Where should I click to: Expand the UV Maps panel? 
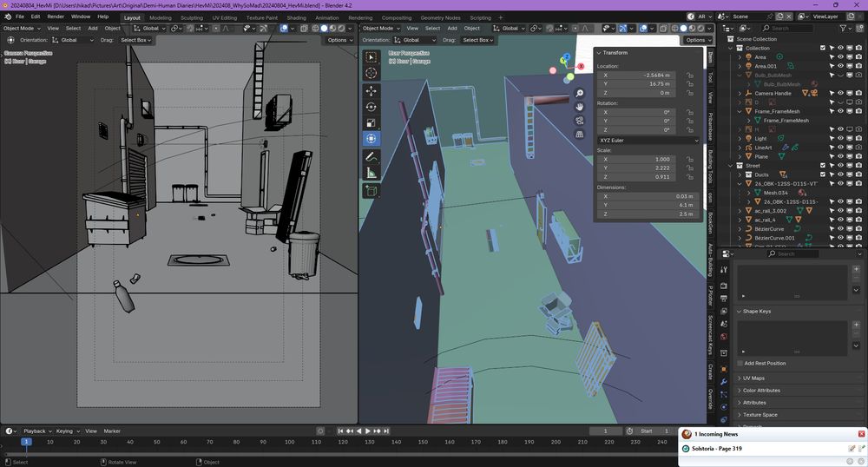[753, 378]
